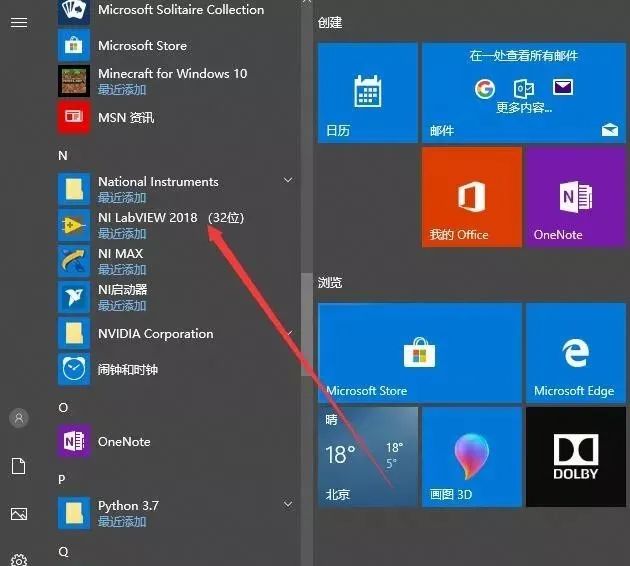
Task: Launch Microsoft Store from app list icon
Action: click(74, 45)
